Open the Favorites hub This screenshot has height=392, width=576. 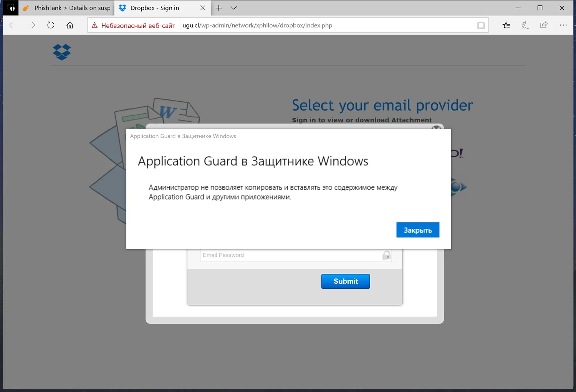coord(506,25)
